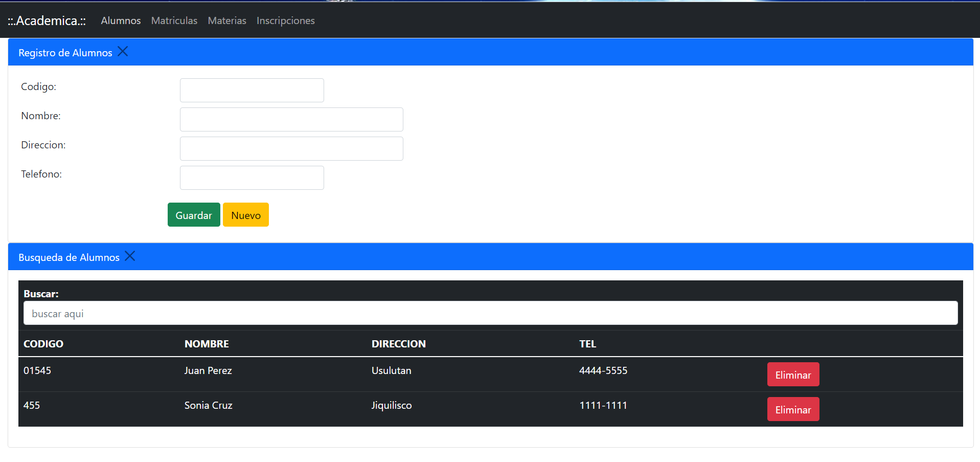This screenshot has height=462, width=980.
Task: Click the CODIGO column header
Action: pos(43,344)
